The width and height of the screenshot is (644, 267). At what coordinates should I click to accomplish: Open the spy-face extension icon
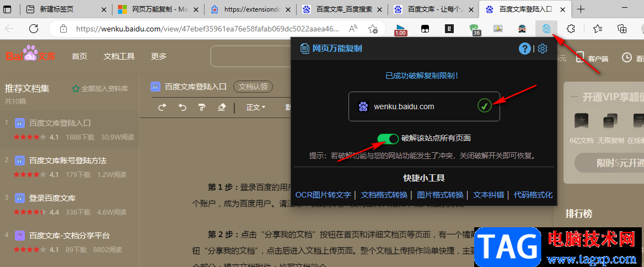tap(522, 28)
